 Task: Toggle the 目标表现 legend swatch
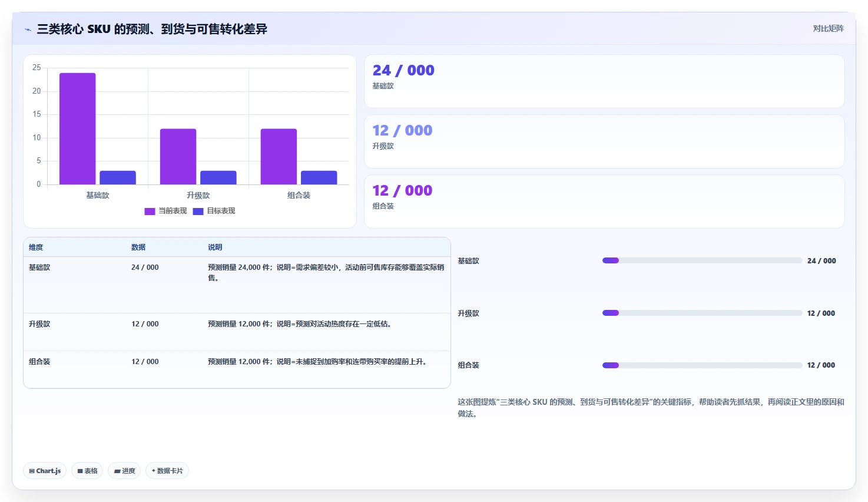[198, 211]
